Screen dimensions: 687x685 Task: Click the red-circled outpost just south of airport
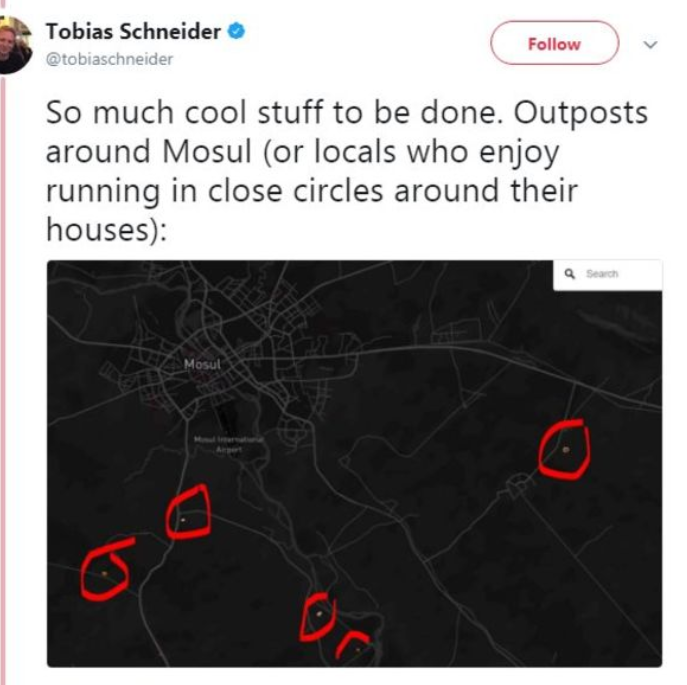click(x=183, y=519)
